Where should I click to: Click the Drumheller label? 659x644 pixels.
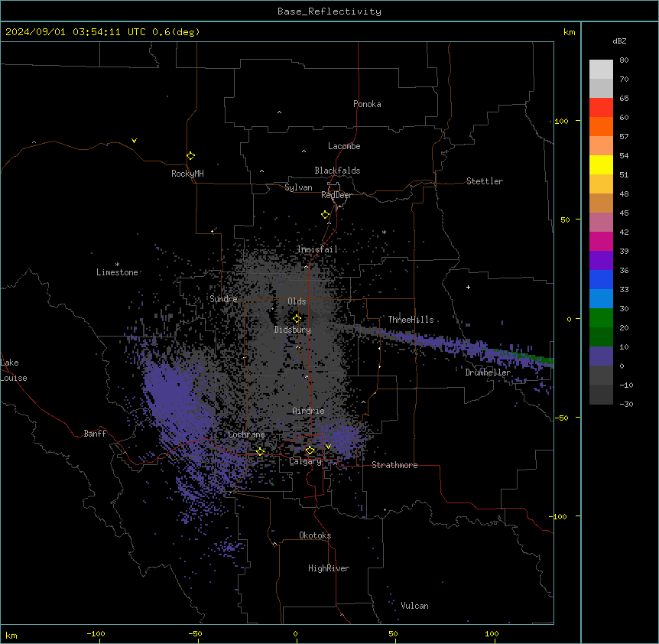(x=488, y=372)
